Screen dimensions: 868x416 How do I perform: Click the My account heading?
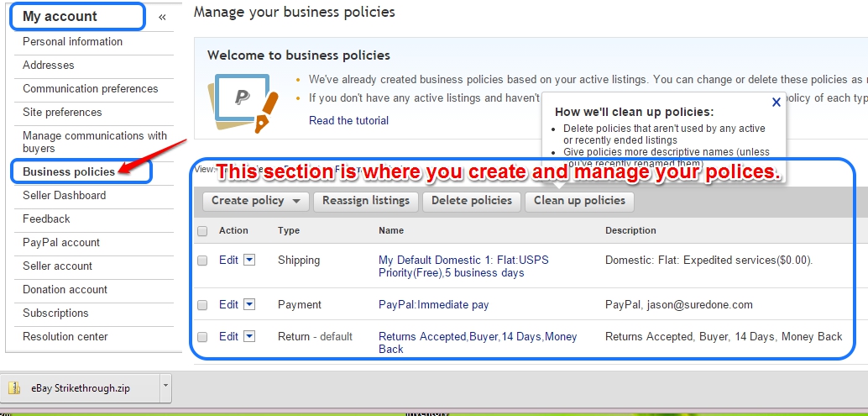[60, 17]
